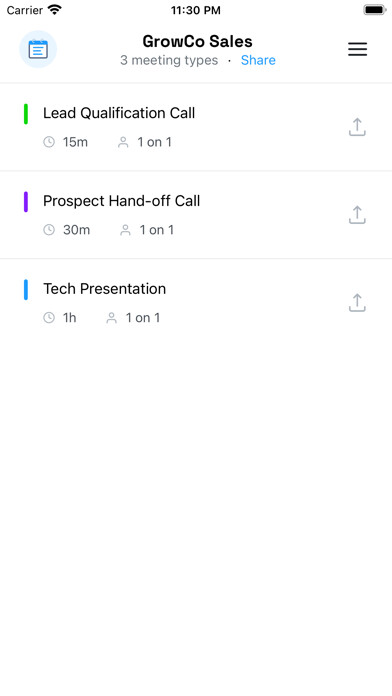392x696 pixels.
Task: Tap the green color bar marker
Action: [x=26, y=114]
